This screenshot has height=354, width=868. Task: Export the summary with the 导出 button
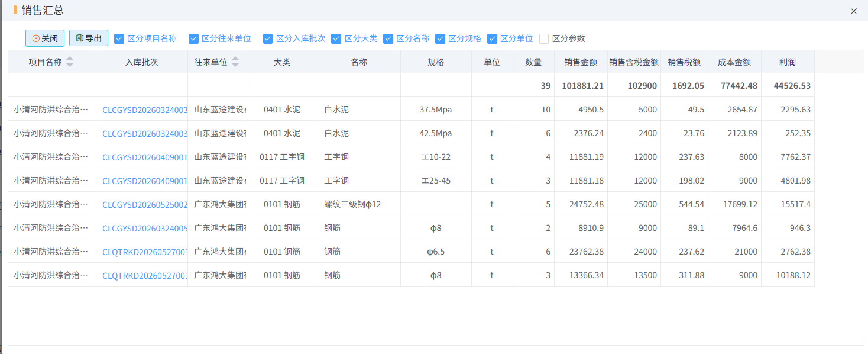tap(89, 38)
